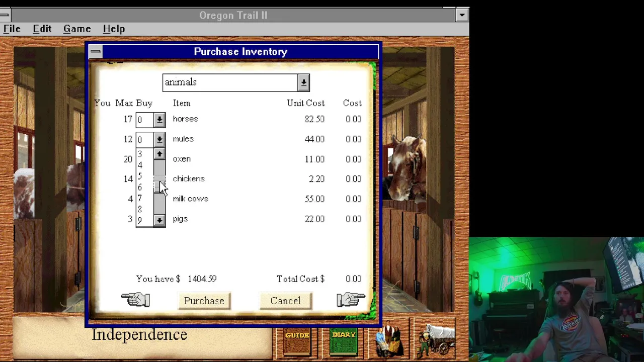Open the Edit menu
This screenshot has width=644, height=362.
(x=42, y=29)
